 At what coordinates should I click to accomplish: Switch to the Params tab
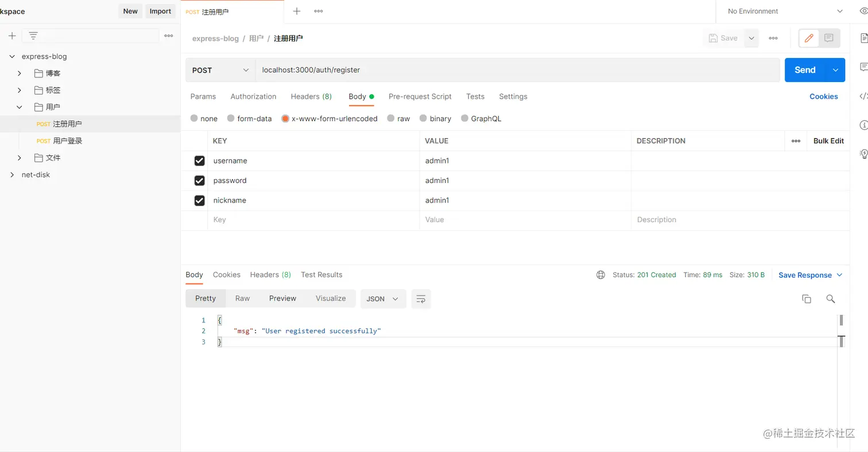pos(203,96)
